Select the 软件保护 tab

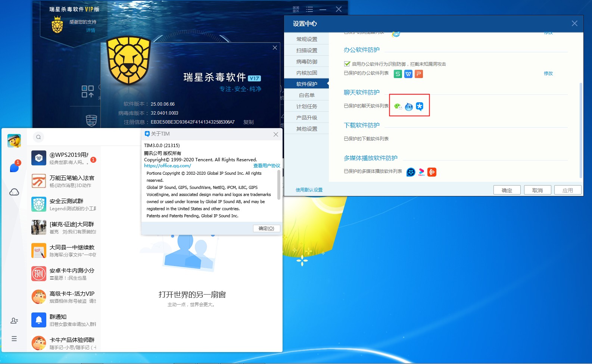(x=306, y=84)
